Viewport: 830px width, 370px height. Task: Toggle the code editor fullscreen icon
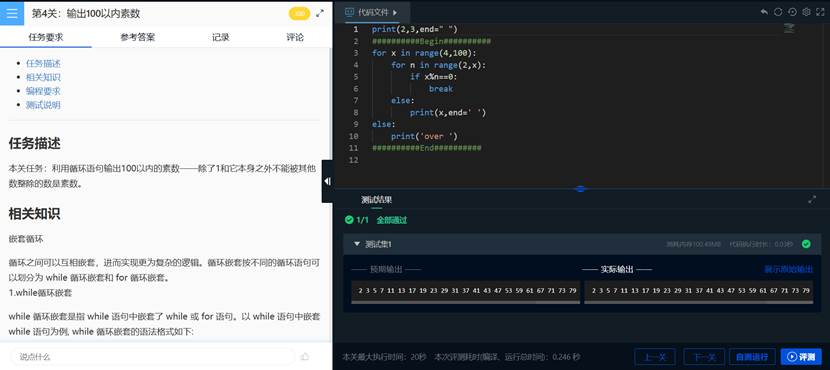tap(821, 12)
